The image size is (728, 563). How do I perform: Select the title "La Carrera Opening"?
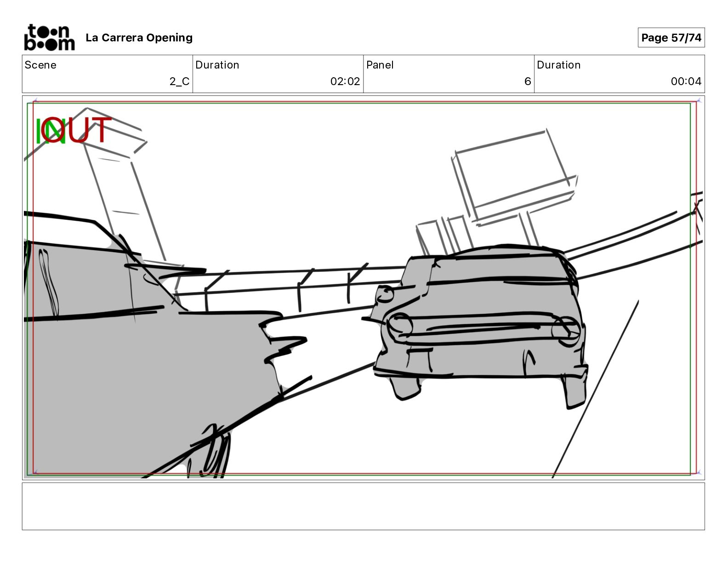[x=139, y=38]
